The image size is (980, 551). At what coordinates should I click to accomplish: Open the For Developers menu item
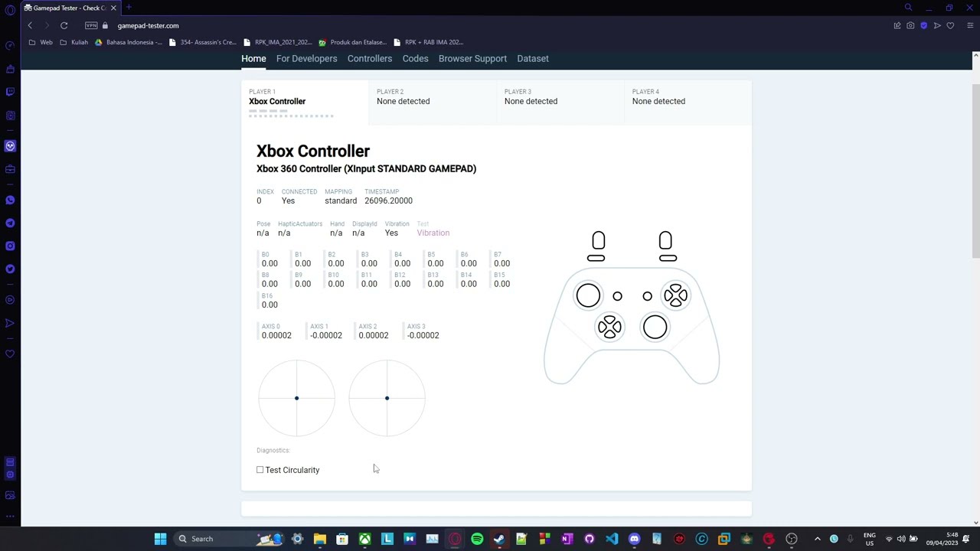306,58
